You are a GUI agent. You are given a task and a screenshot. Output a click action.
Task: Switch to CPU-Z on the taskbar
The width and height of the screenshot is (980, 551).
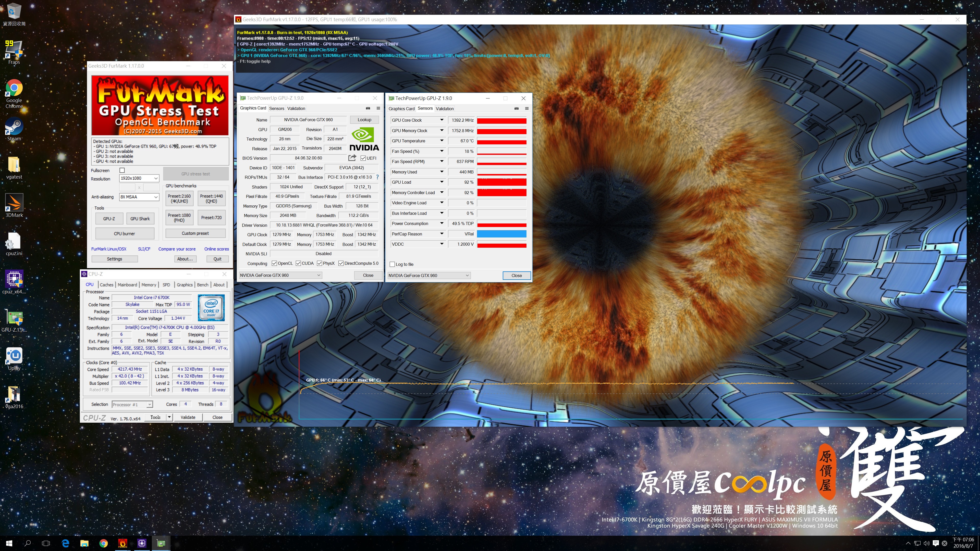click(x=142, y=543)
